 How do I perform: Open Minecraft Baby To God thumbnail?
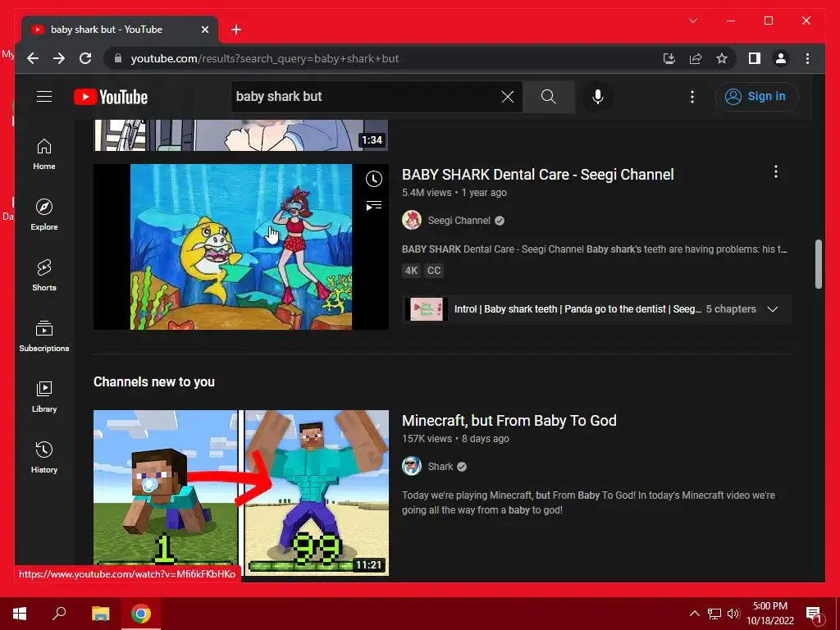coord(241,493)
